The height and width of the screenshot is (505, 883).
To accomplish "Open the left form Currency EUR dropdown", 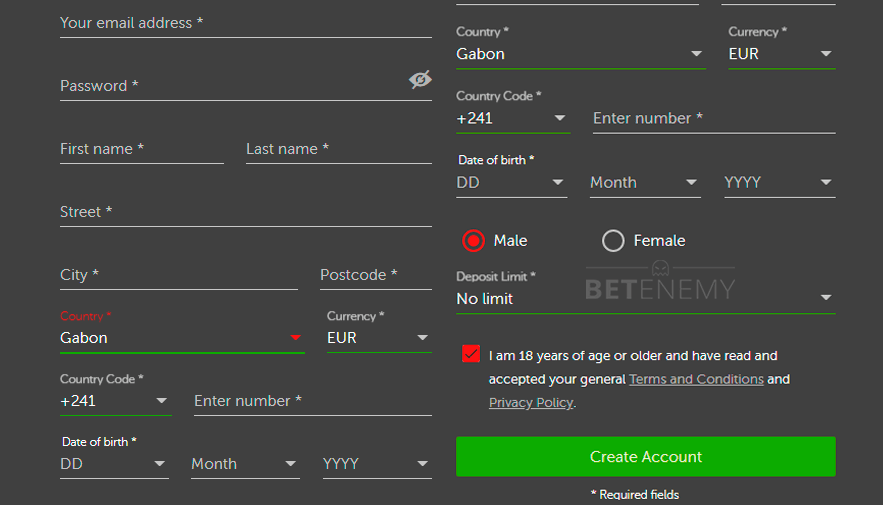I will pyautogui.click(x=379, y=338).
